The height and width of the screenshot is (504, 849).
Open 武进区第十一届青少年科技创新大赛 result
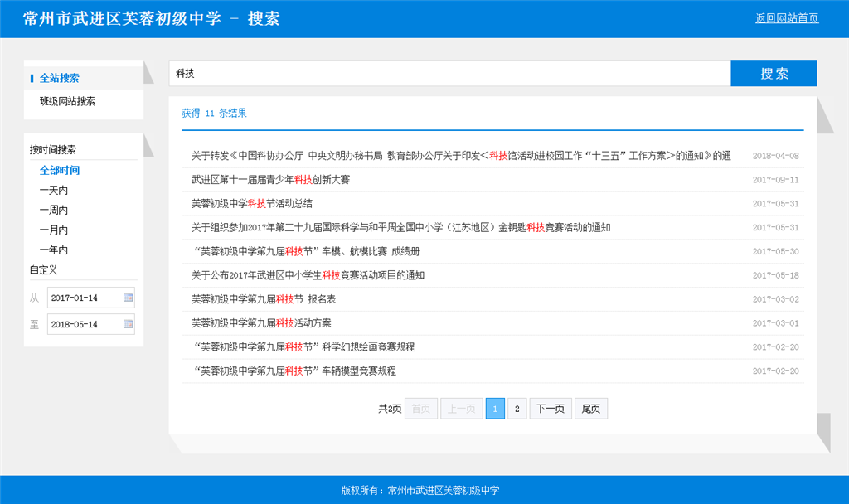click(270, 180)
